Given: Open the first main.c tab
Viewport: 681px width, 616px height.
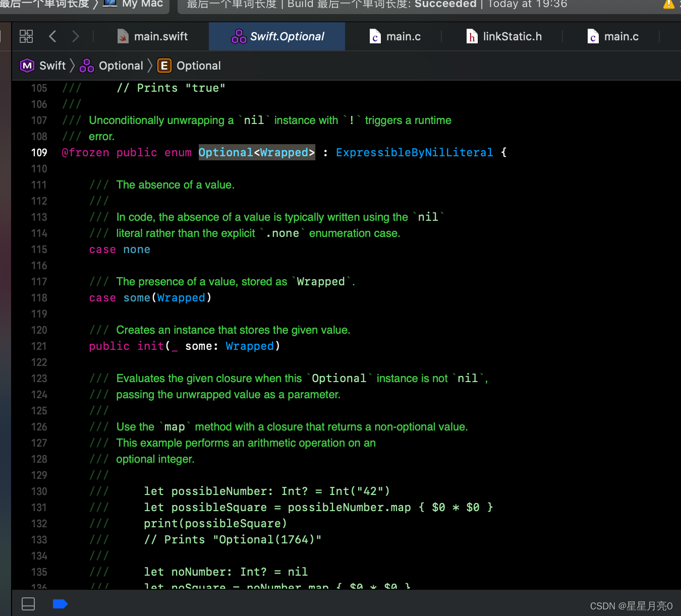Looking at the screenshot, I should coord(395,36).
